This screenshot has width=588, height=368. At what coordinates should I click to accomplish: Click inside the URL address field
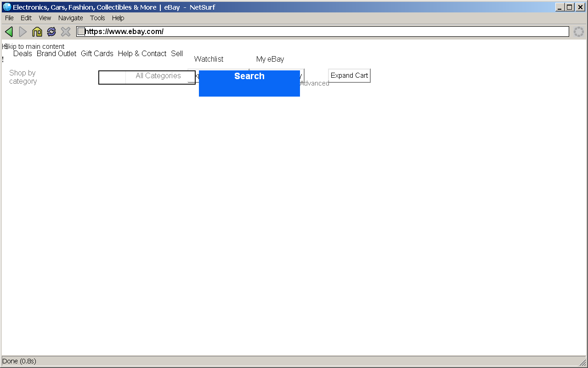pos(322,32)
